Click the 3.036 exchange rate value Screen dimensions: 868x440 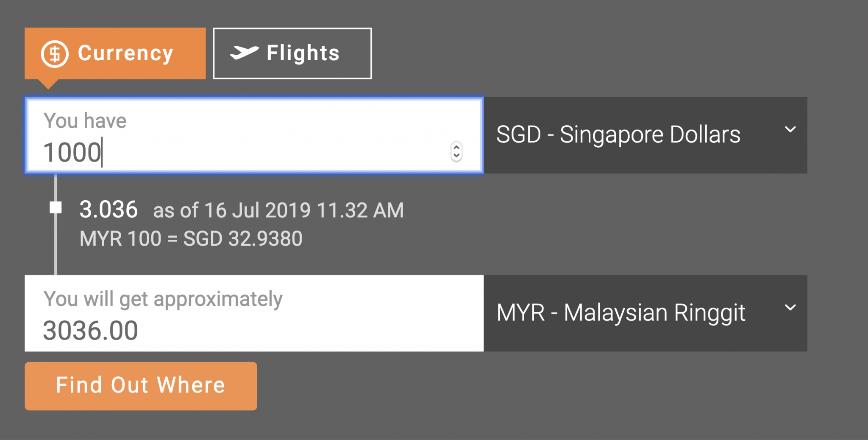(x=108, y=210)
